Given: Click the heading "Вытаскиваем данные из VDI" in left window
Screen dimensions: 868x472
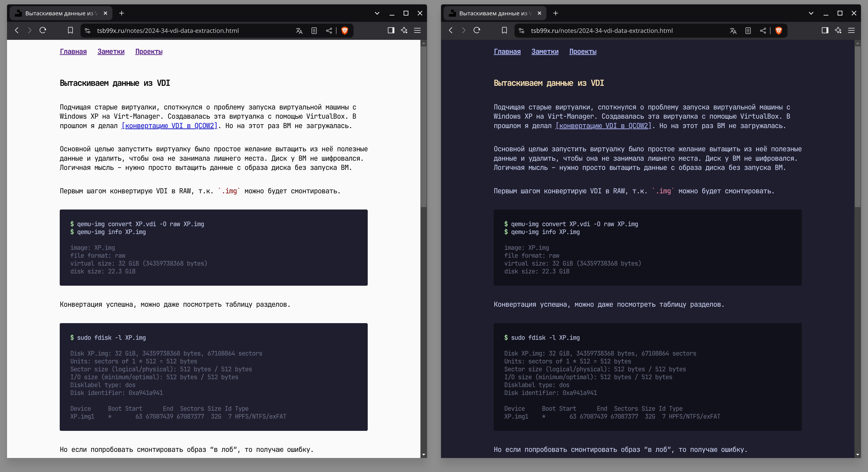Looking at the screenshot, I should pyautogui.click(x=115, y=83).
